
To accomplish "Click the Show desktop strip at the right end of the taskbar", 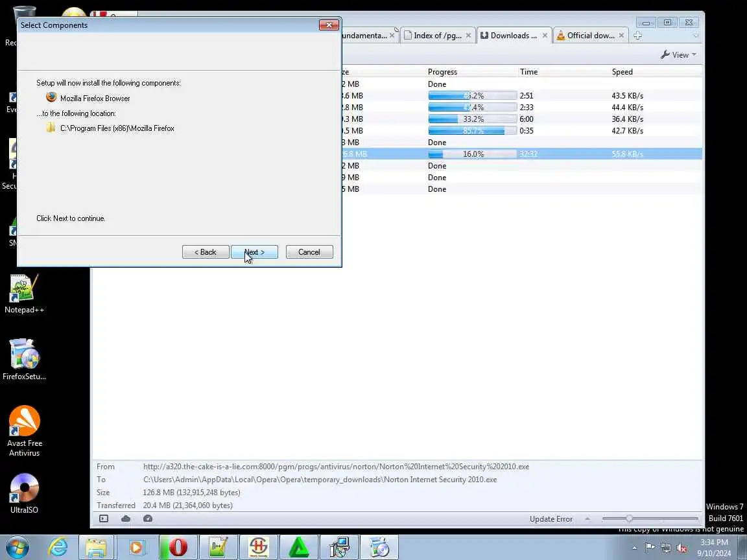I will pyautogui.click(x=742, y=547).
